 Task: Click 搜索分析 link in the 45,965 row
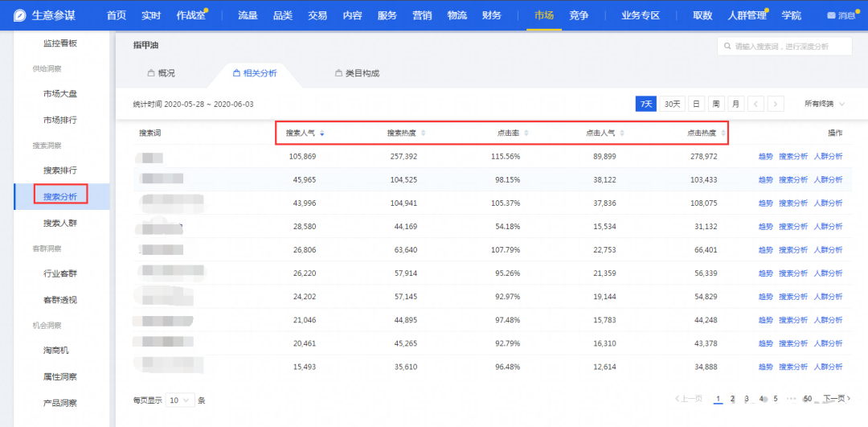click(793, 180)
